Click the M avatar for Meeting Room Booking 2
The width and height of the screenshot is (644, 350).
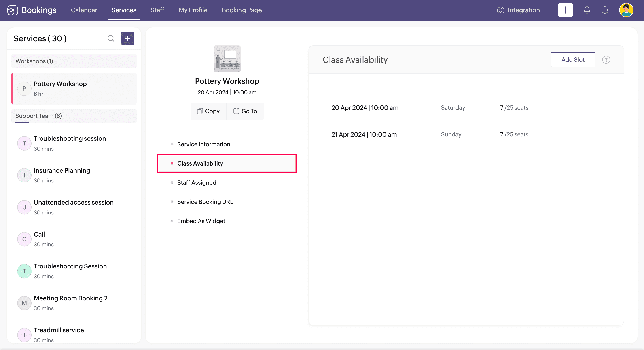click(x=24, y=303)
